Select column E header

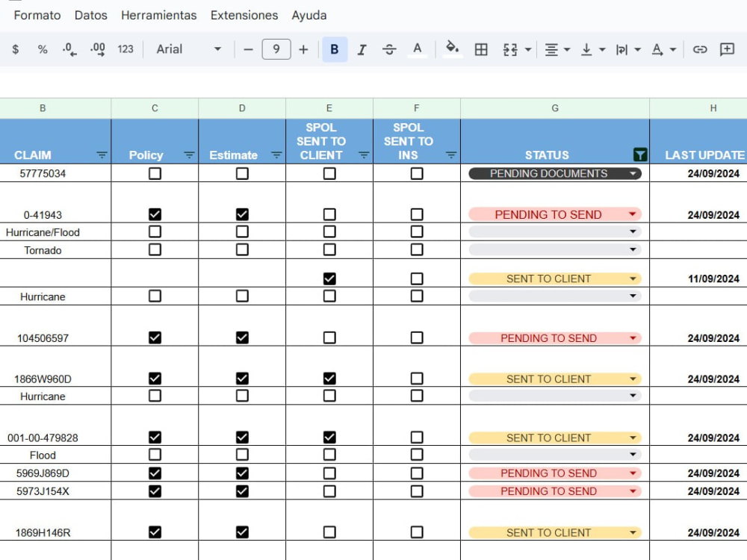[x=329, y=108]
